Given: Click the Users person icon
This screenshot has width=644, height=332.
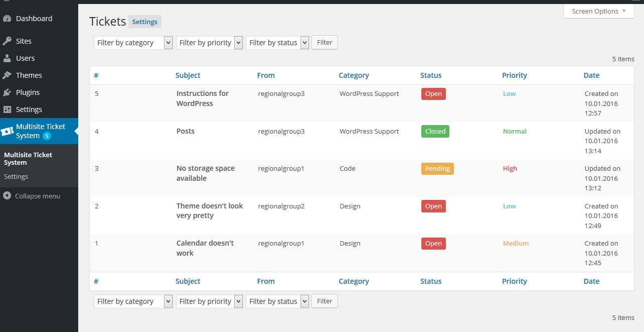Looking at the screenshot, I should pos(7,58).
